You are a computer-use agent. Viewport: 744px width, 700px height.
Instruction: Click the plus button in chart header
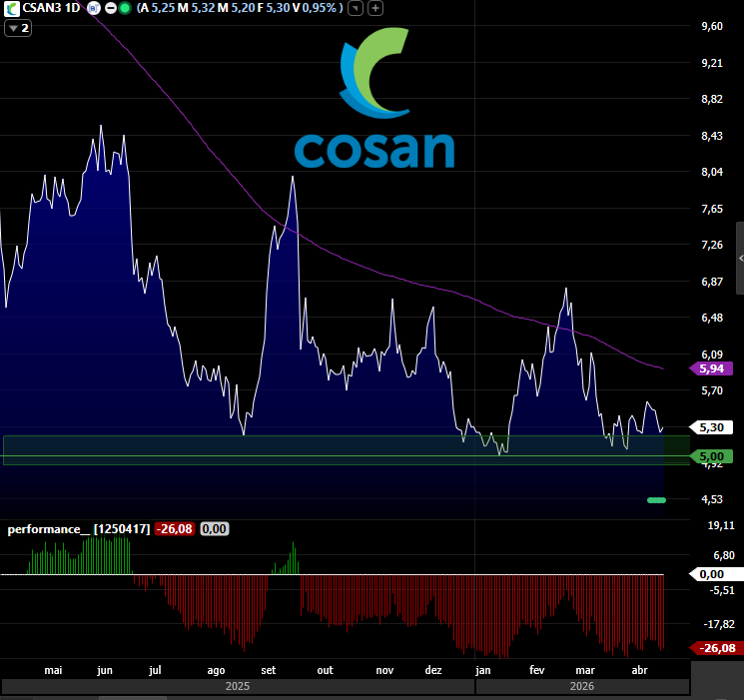click(x=375, y=8)
